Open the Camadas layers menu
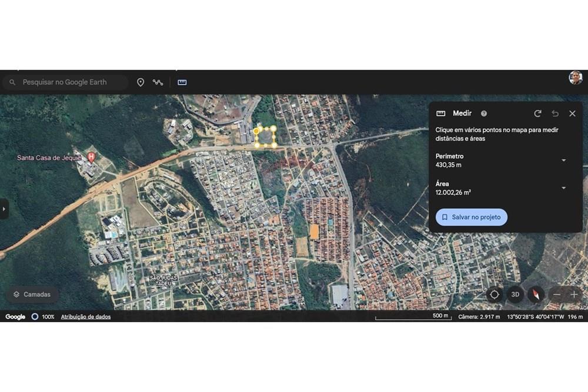 coord(32,294)
